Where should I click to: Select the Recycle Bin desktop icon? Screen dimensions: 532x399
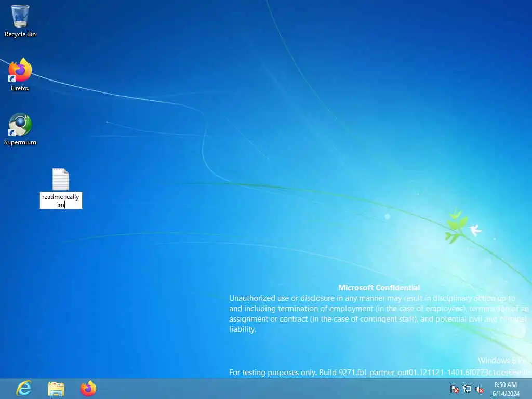(20, 20)
